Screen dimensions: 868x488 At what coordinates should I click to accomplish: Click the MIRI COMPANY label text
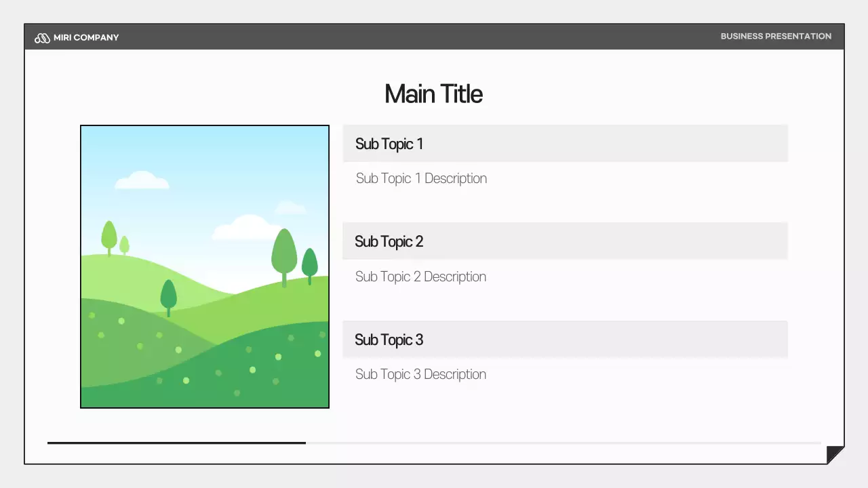85,37
